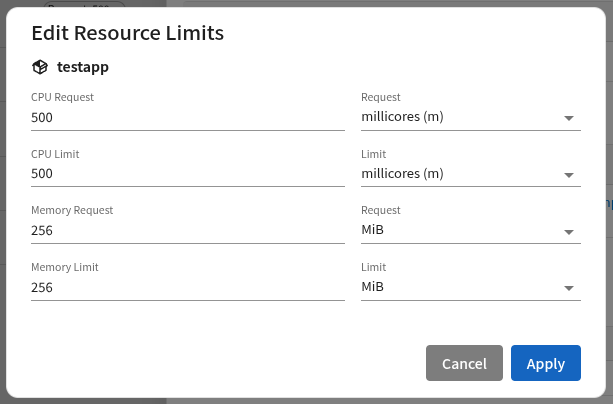Click the arrow of the Memory Request unit selector
Image resolution: width=613 pixels, height=404 pixels.
tap(569, 232)
